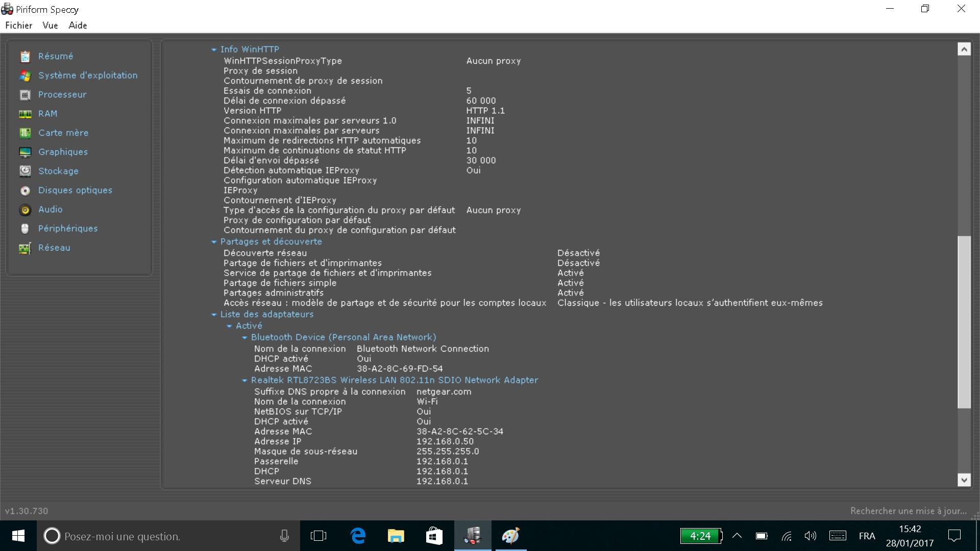Click the Processeur chip icon
This screenshot has height=551, width=980.
25,95
